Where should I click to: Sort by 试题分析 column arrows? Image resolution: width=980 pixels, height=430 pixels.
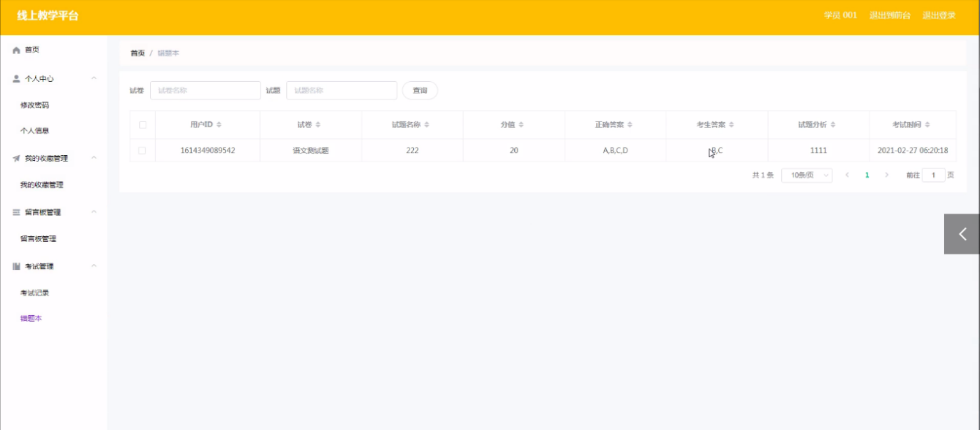(833, 125)
